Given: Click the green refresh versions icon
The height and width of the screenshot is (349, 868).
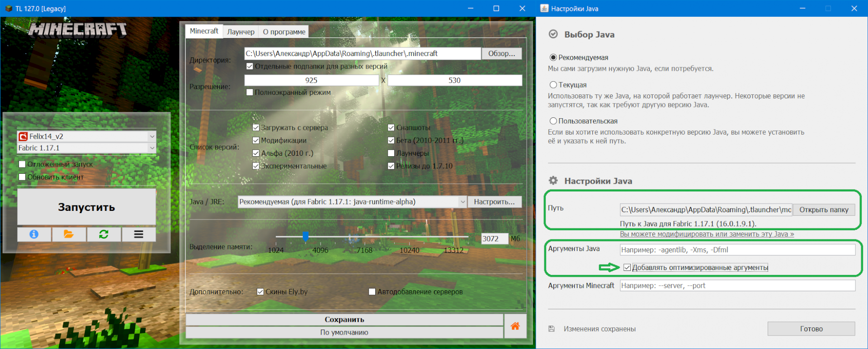Looking at the screenshot, I should pos(104,234).
